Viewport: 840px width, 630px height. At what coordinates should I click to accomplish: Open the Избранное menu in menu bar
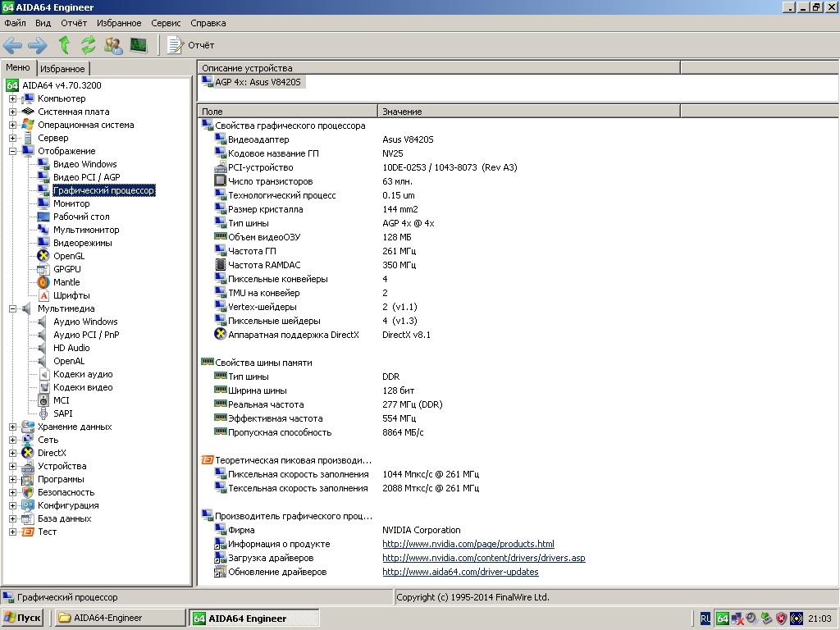click(x=119, y=23)
